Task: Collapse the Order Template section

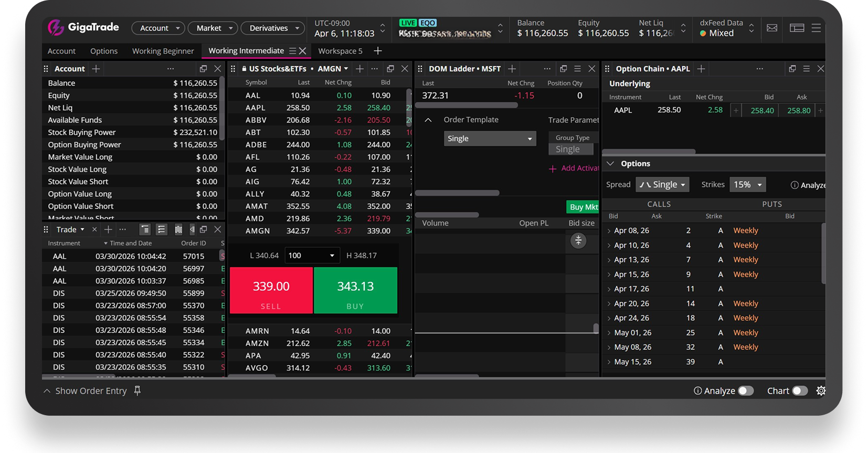Action: [428, 120]
